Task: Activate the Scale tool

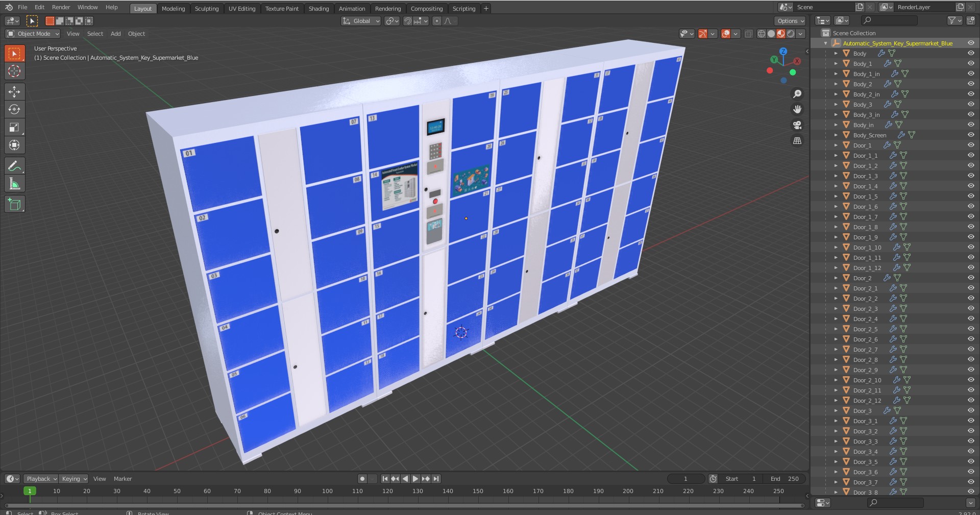Action: [14, 127]
